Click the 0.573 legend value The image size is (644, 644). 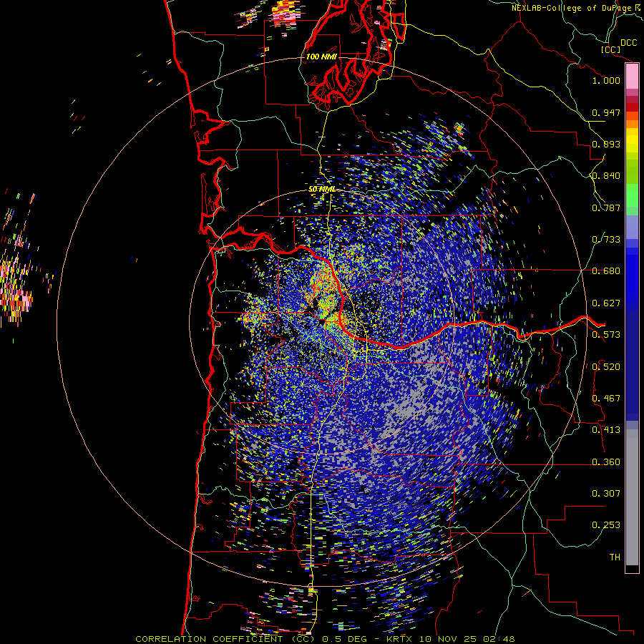pyautogui.click(x=606, y=335)
